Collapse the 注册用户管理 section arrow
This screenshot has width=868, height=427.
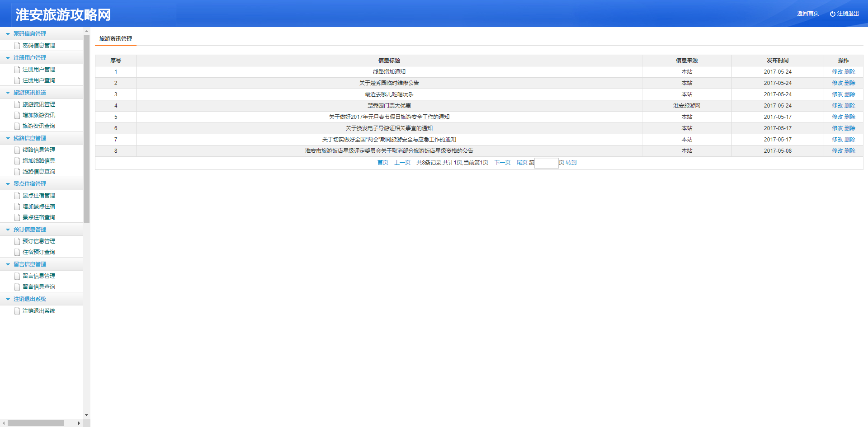[8, 58]
